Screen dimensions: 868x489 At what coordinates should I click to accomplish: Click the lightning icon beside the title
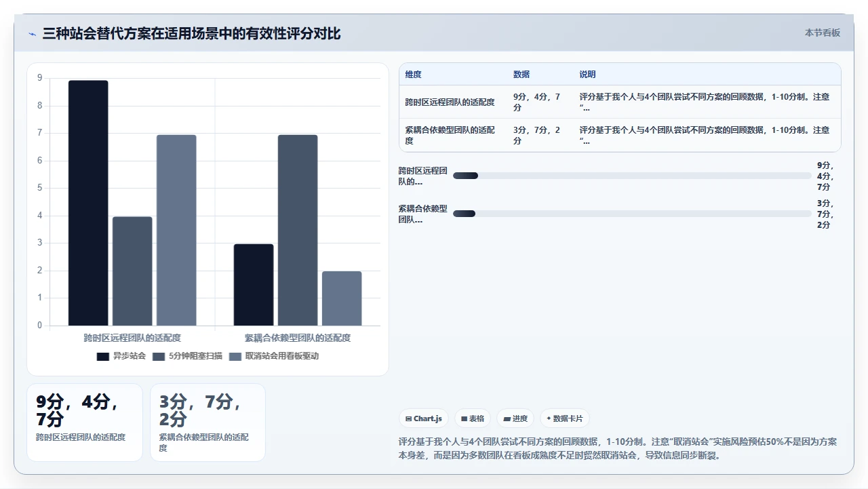tap(32, 34)
